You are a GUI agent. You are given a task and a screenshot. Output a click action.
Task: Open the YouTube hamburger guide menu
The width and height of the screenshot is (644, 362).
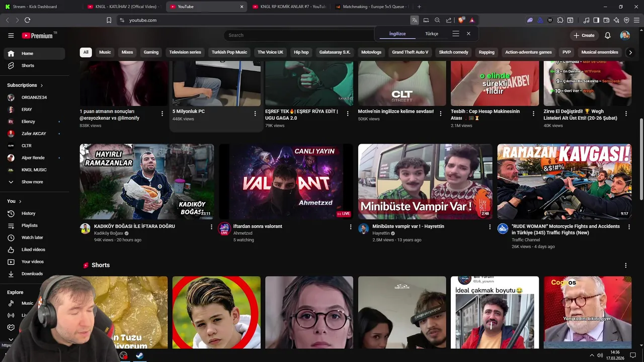tap(11, 35)
